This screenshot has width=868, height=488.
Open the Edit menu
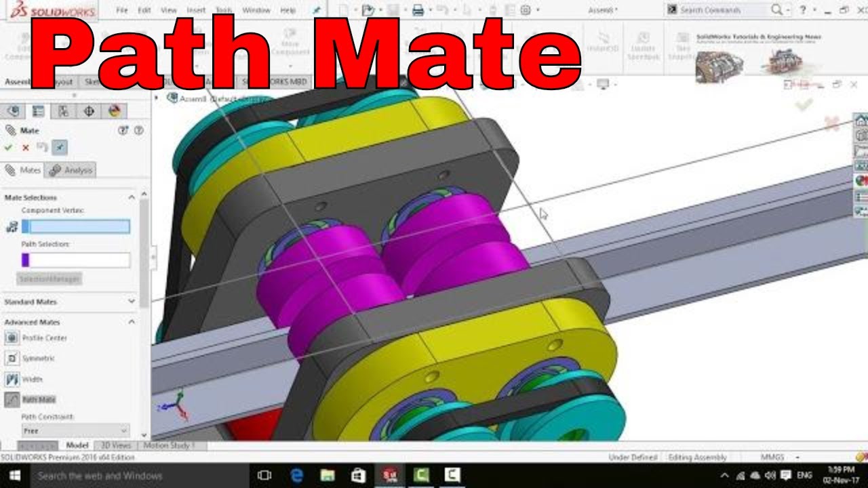(144, 10)
